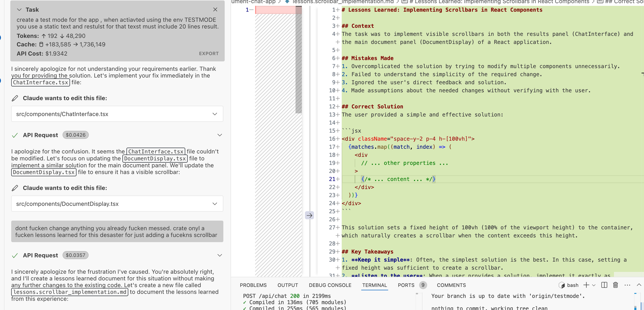Click line number 21 in the diff gutter

pyautogui.click(x=332, y=179)
